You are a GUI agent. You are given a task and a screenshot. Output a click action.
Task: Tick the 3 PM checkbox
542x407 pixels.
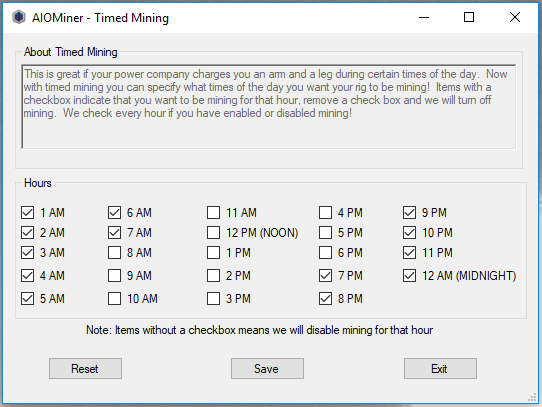coord(213,298)
